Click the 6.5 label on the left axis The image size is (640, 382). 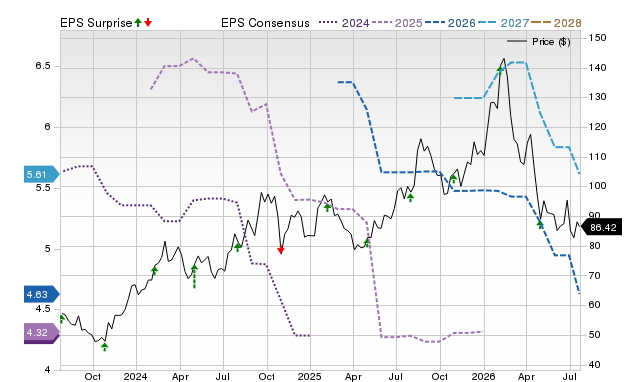pyautogui.click(x=43, y=66)
